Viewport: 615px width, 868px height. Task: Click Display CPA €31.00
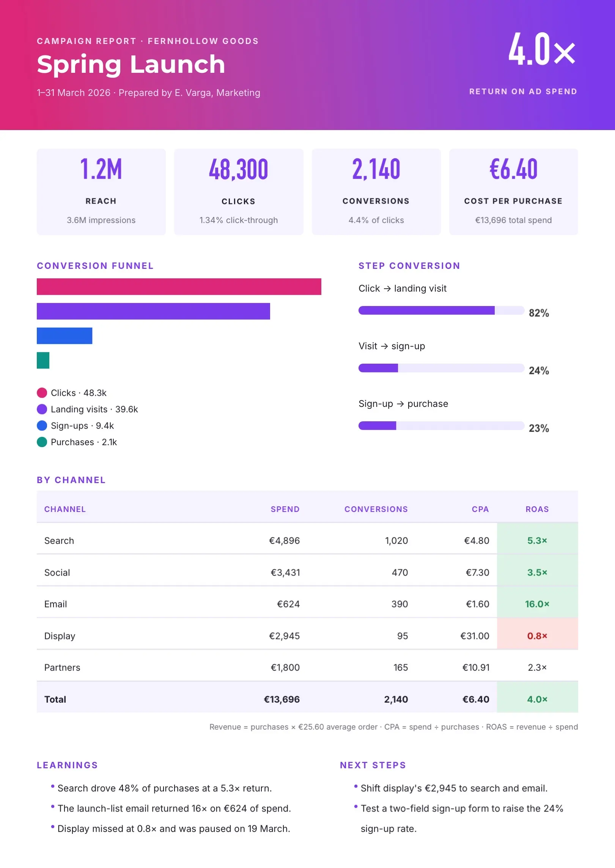click(x=475, y=636)
